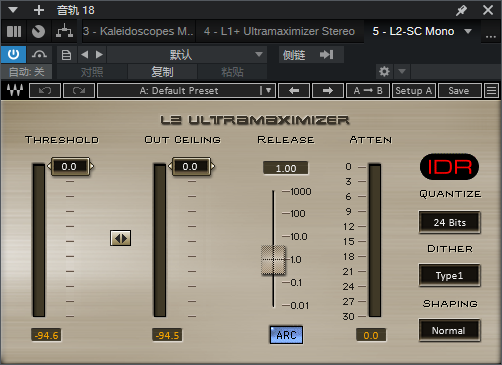
Task: Open the routing view icon
Action: coord(64,32)
